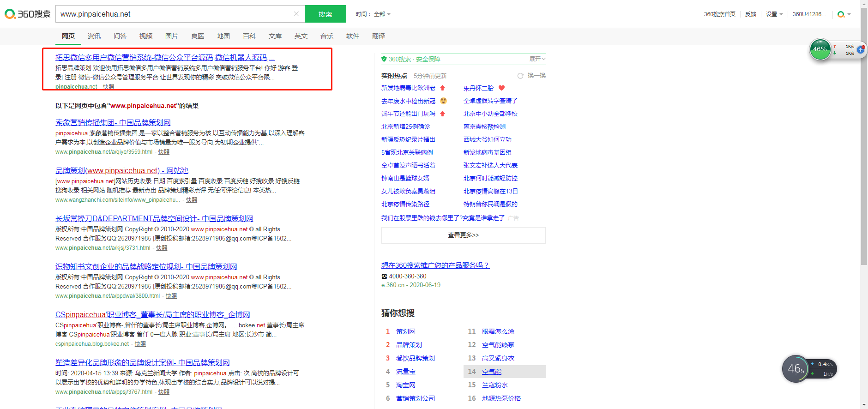Open the 翻译 tab
Screen dimensions: 868x409
point(379,36)
